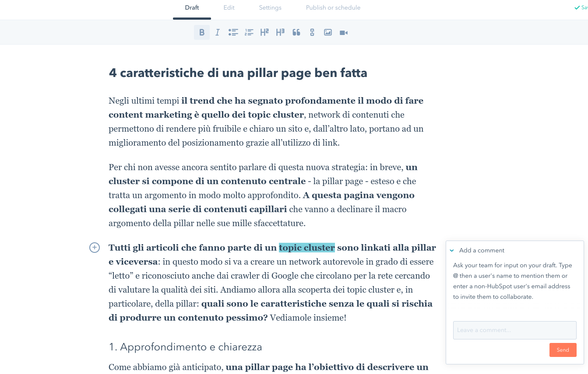This screenshot has height=374, width=588.
Task: Apply H2 heading style
Action: click(x=264, y=32)
